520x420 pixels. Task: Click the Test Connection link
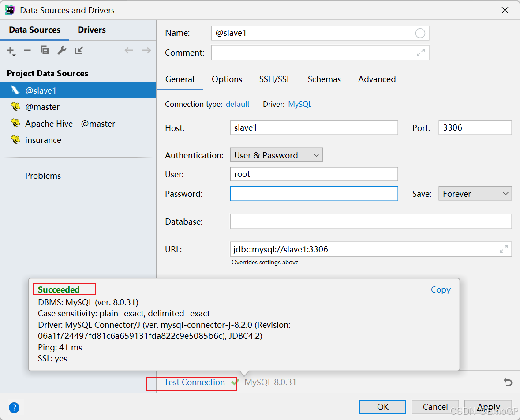pos(195,382)
